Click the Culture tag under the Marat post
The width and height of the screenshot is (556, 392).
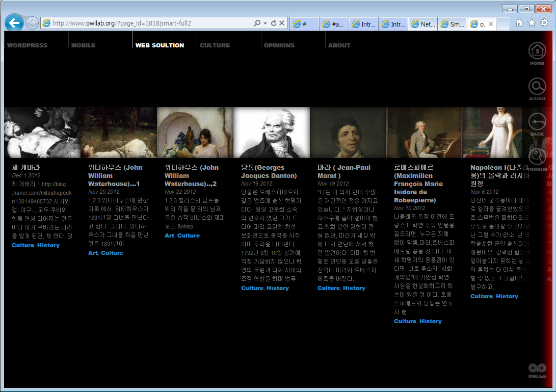coord(329,288)
